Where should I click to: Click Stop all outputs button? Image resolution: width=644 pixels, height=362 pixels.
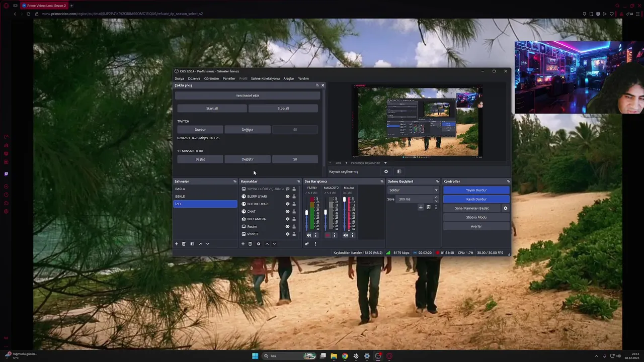[x=283, y=108]
